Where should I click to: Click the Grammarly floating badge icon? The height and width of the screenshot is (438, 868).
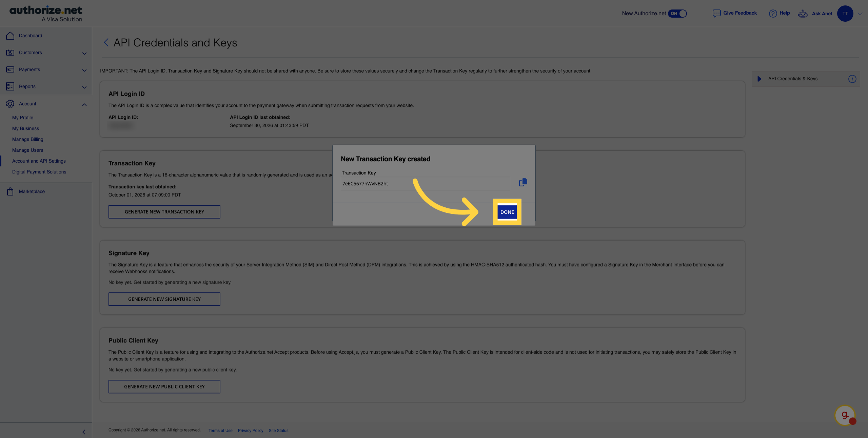click(x=845, y=415)
